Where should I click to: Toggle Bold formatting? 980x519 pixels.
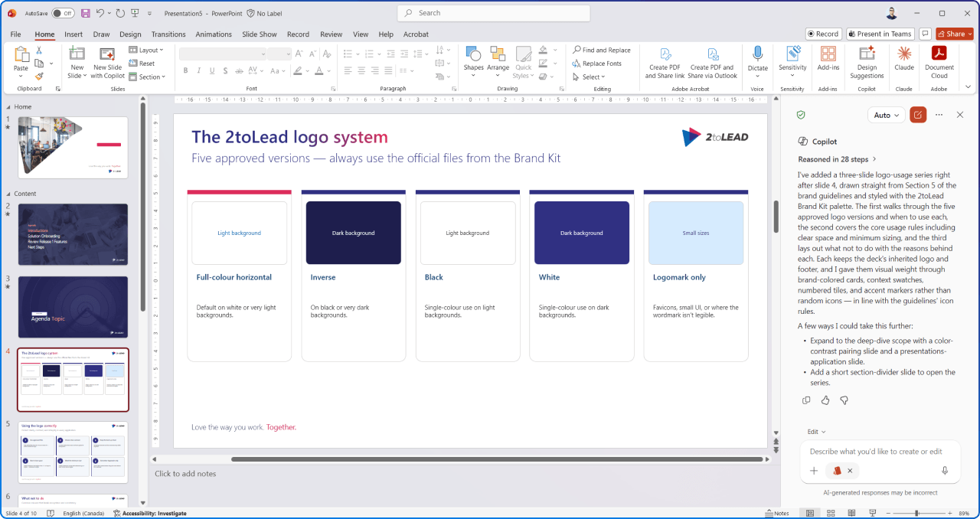(185, 70)
